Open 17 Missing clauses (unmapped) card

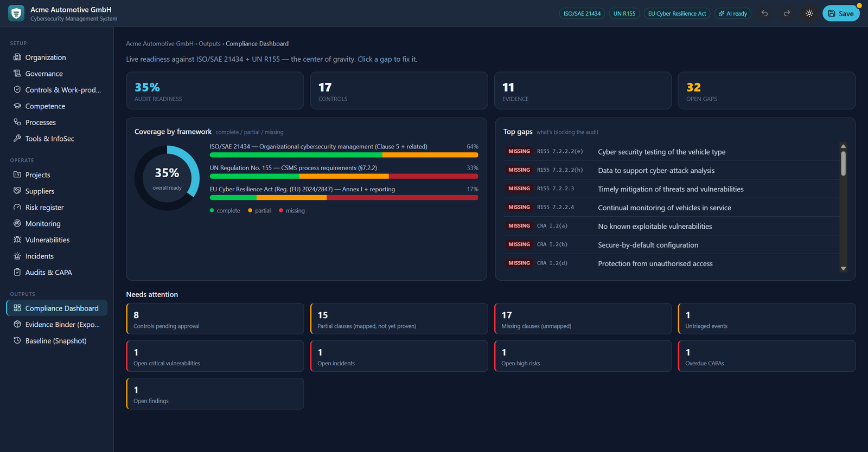pos(583,319)
